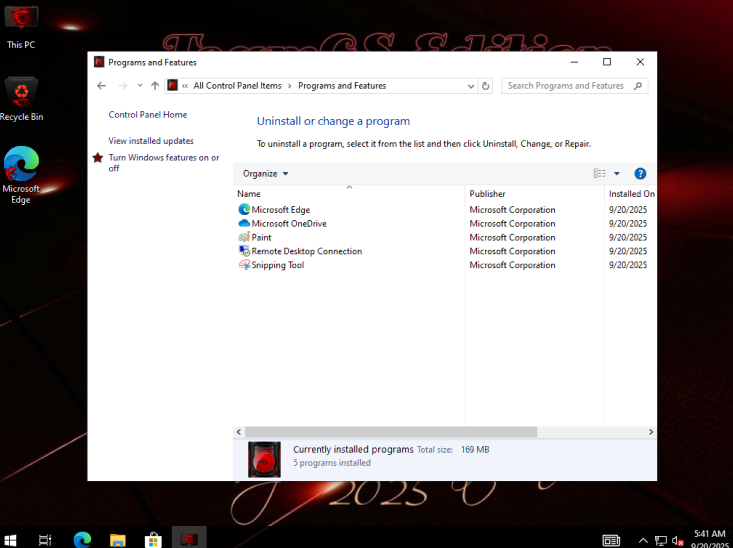This screenshot has height=548, width=733.
Task: Click the Control Panel taskbar button
Action: [x=189, y=539]
